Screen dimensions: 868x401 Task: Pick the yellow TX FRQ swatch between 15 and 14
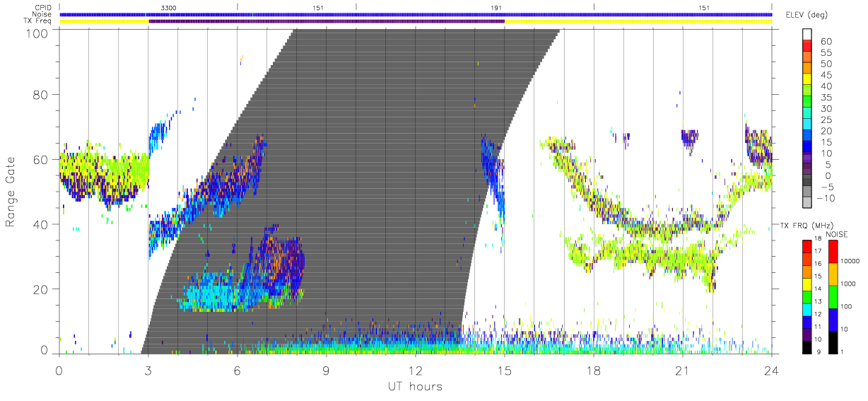coord(807,284)
